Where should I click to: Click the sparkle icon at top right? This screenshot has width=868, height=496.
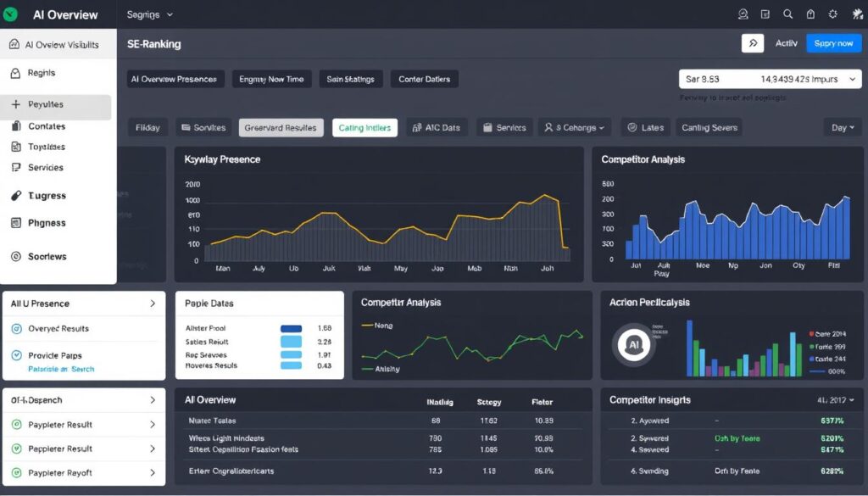pyautogui.click(x=857, y=14)
